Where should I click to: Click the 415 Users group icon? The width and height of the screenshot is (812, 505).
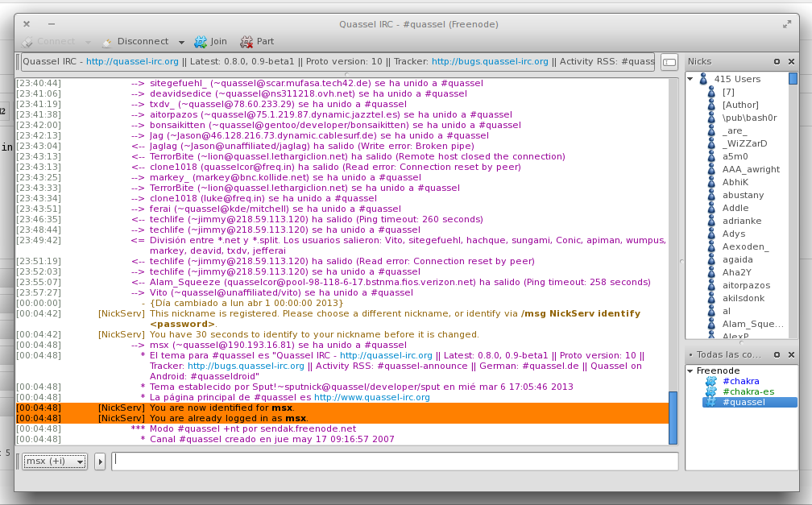point(703,79)
